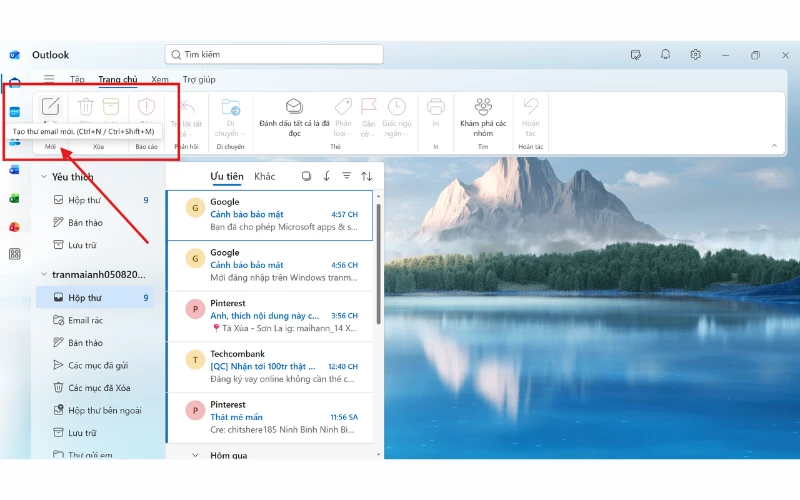Open Excel from the left app rail

pyautogui.click(x=15, y=198)
